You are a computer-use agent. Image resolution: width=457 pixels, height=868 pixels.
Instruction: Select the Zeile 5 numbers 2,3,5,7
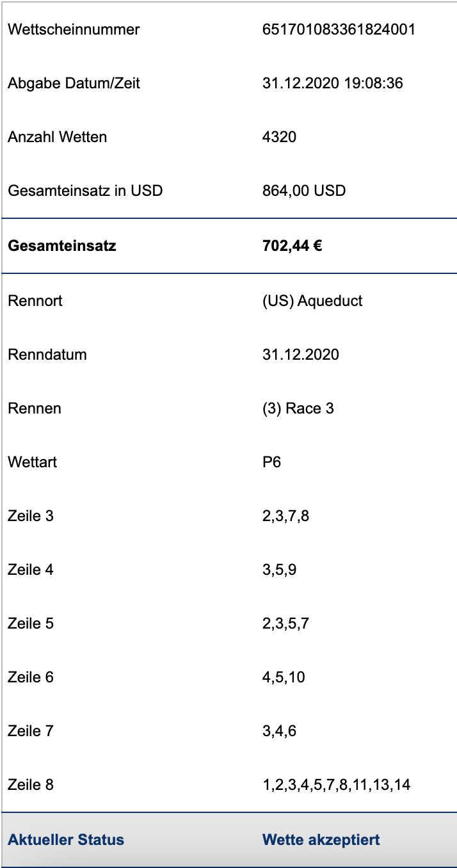(x=285, y=623)
